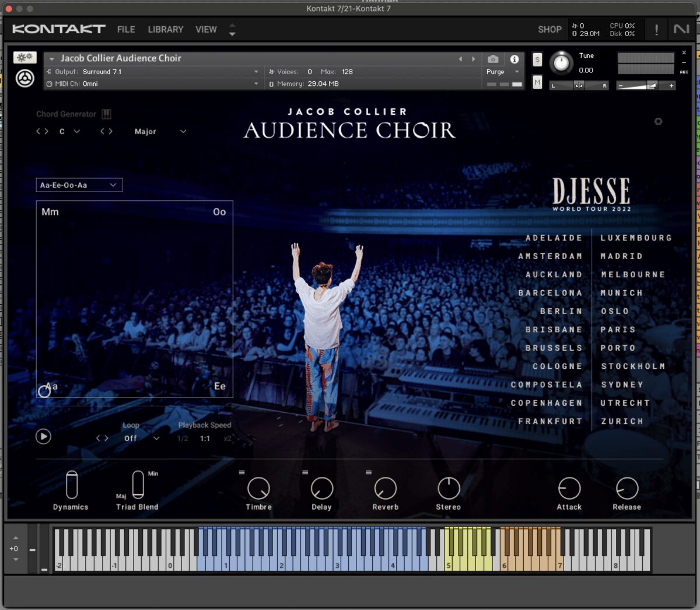This screenshot has width=700, height=610.
Task: Expand the Aa-Ee-Oo-Aa vowel preset dropdown
Action: coord(79,185)
